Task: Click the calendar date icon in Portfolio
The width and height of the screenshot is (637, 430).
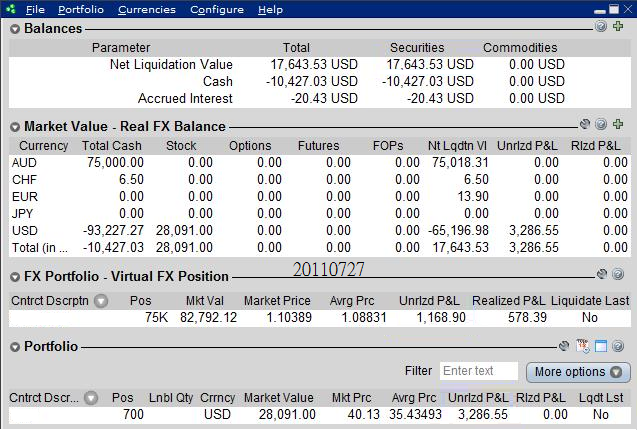Action: pos(583,346)
